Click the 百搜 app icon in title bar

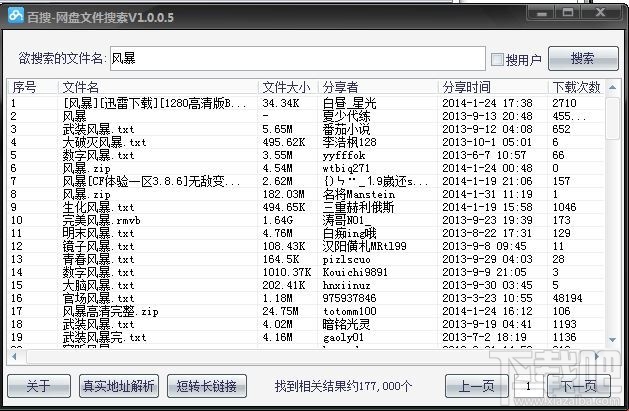[16, 16]
